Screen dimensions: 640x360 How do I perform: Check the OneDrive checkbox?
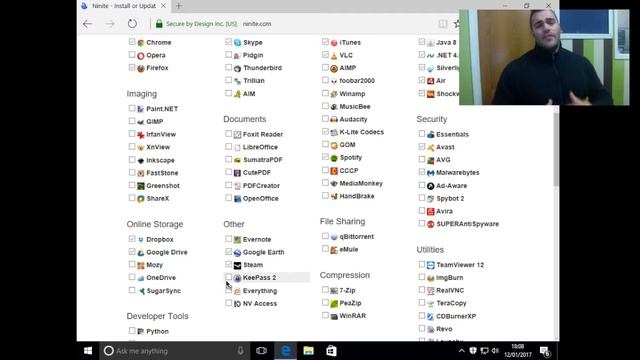pyautogui.click(x=132, y=277)
